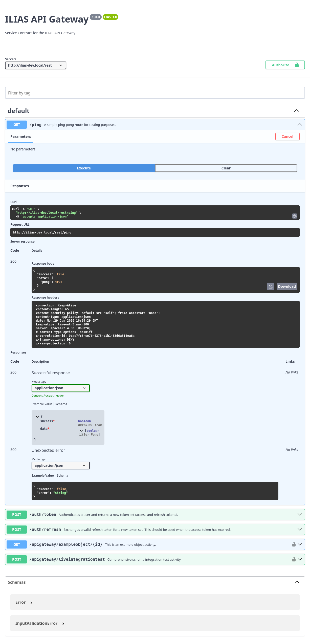Click the server Apache header line

click(x=63, y=328)
